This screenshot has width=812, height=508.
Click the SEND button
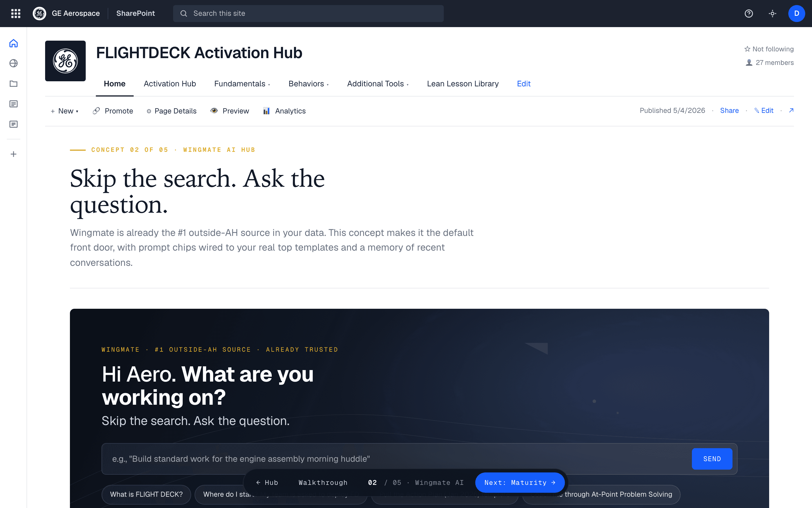click(712, 459)
